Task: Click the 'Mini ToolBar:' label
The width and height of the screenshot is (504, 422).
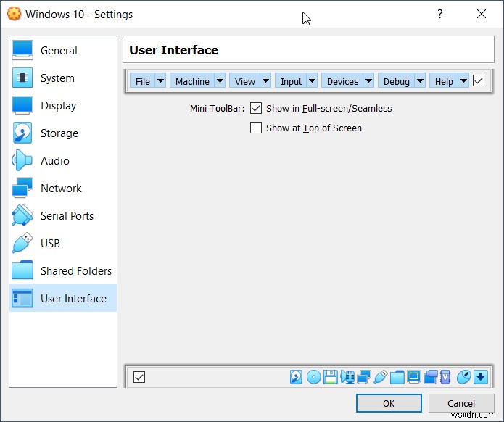Action: coord(218,108)
